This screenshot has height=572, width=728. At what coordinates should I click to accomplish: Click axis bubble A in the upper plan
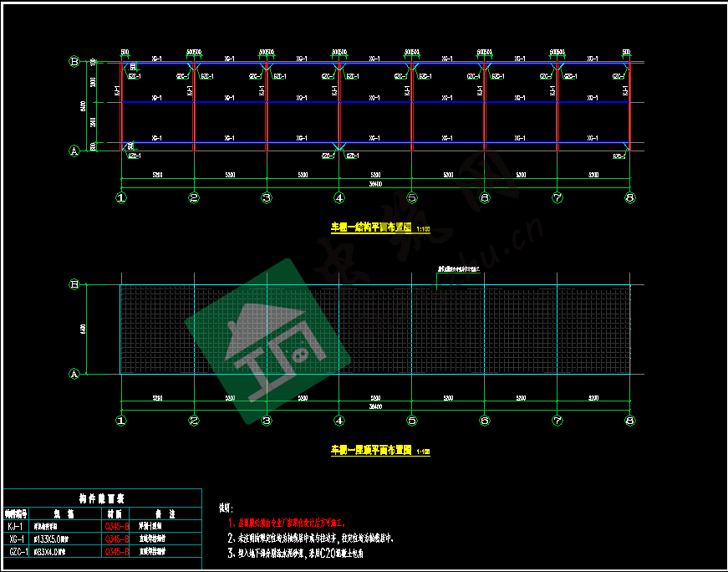pyautogui.click(x=74, y=151)
